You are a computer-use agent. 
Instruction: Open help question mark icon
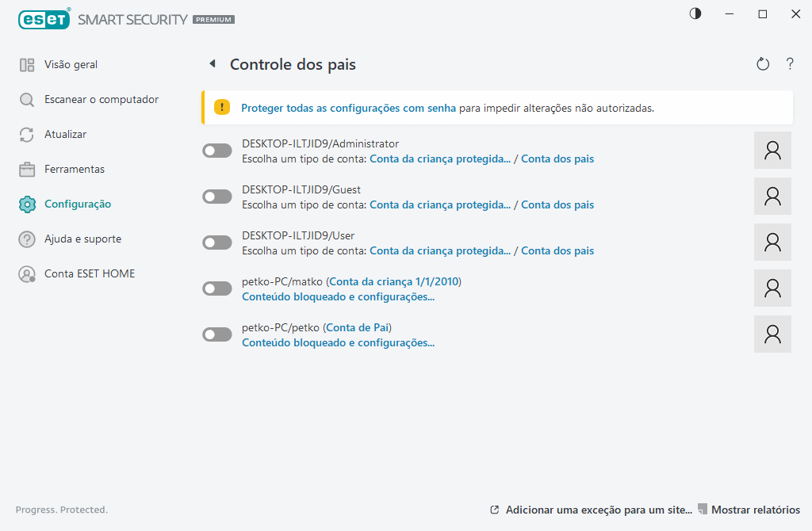coord(790,64)
